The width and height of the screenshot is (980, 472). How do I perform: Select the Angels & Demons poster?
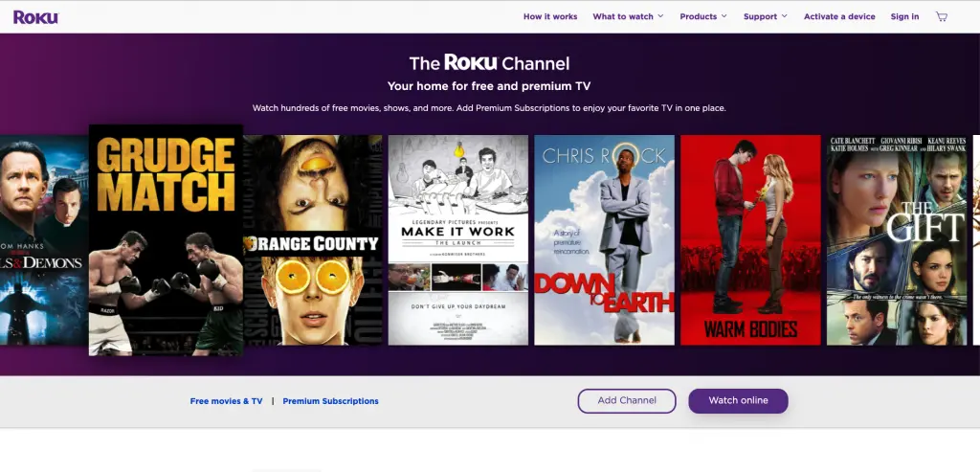[44, 240]
